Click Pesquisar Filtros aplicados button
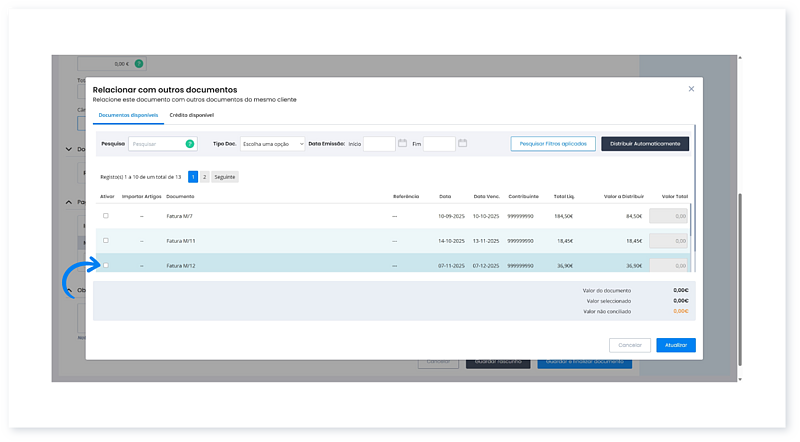The height and width of the screenshot is (442, 800). click(x=553, y=144)
